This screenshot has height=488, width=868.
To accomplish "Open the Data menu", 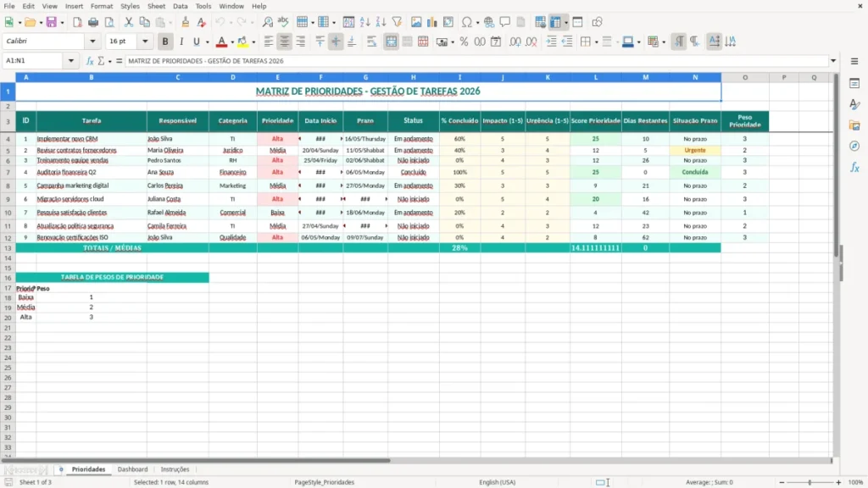I will [180, 6].
